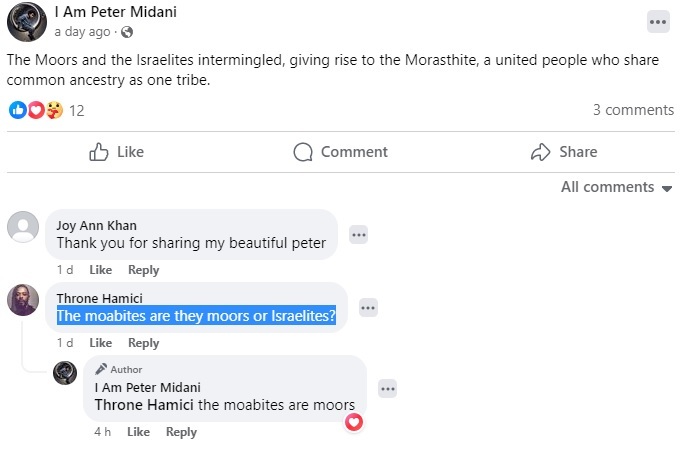The image size is (682, 452).
Task: Click the reaction emojis on the post
Action: (x=34, y=110)
